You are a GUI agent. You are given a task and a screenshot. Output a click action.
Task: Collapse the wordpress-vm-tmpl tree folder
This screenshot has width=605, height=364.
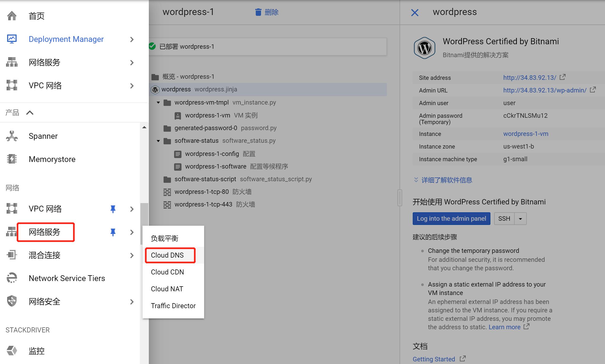pos(158,102)
